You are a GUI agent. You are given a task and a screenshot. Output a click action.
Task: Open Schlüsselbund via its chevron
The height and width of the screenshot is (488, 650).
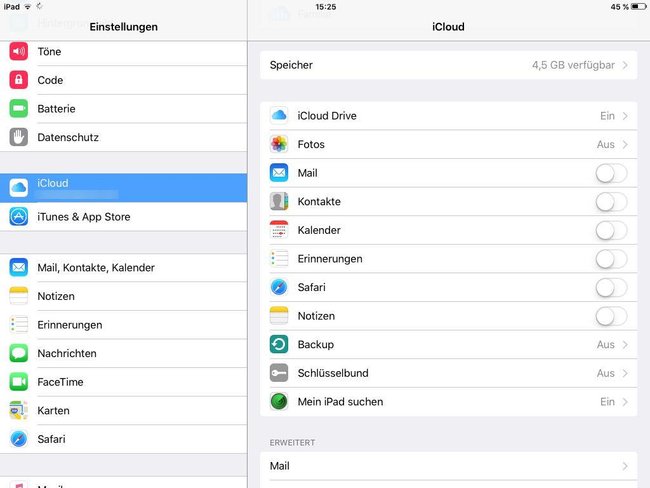coord(625,374)
